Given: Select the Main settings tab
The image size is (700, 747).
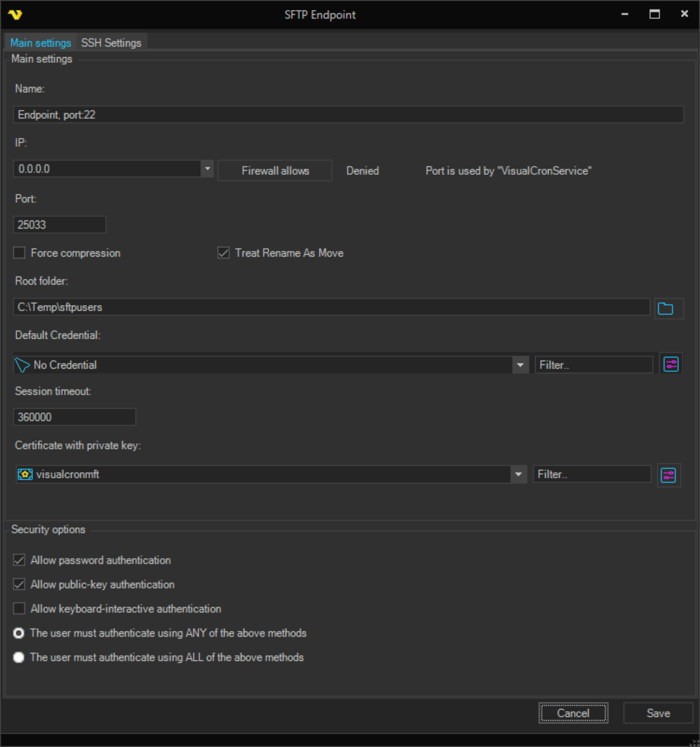Looking at the screenshot, I should click(40, 42).
